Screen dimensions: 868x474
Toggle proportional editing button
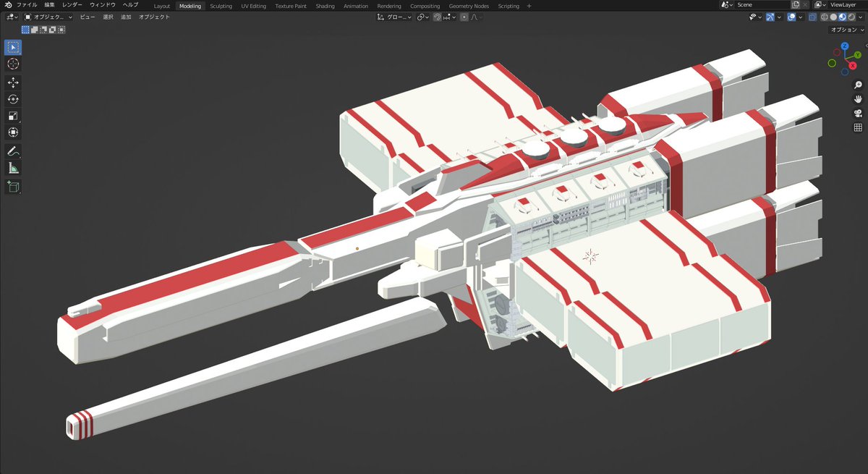pos(464,17)
